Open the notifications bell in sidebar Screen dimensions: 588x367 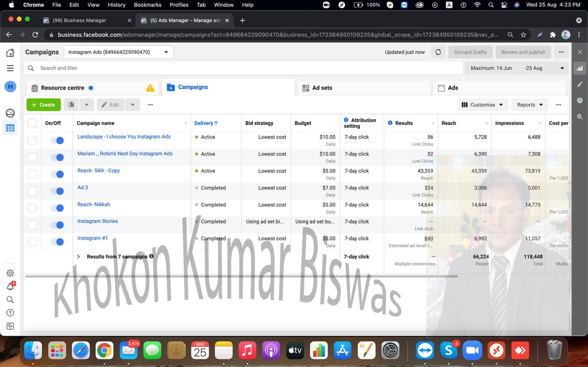point(10,287)
